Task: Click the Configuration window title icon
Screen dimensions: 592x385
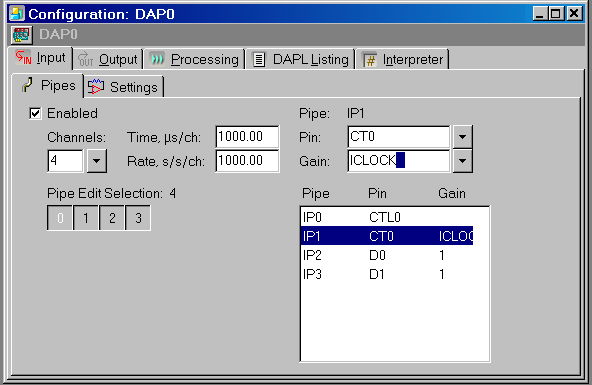Action: coord(17,14)
